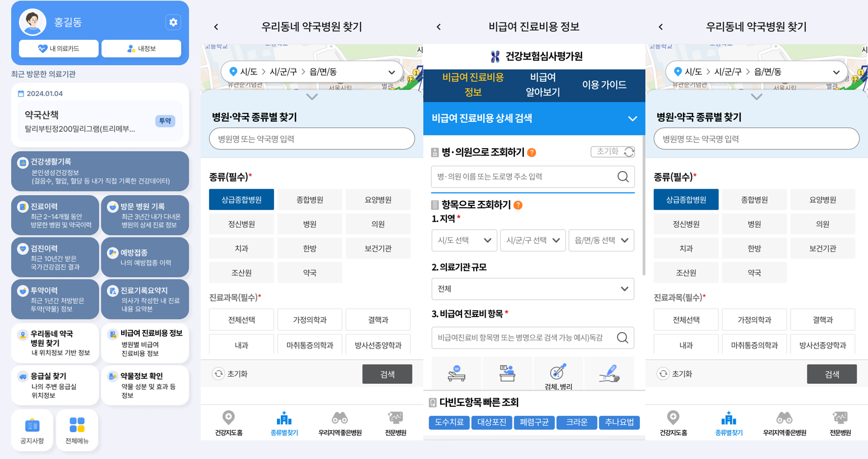Select 치과 hospital type filter
The height and width of the screenshot is (459, 868).
tap(242, 249)
